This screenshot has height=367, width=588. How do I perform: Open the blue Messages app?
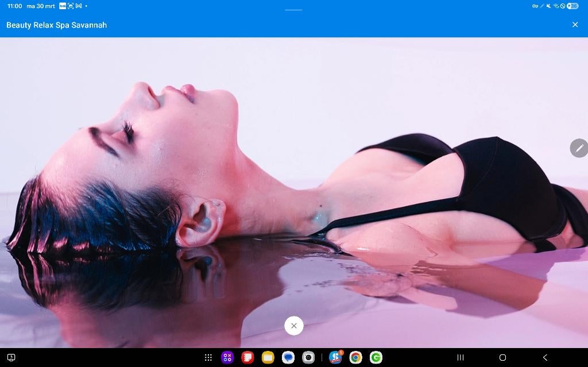pyautogui.click(x=288, y=358)
